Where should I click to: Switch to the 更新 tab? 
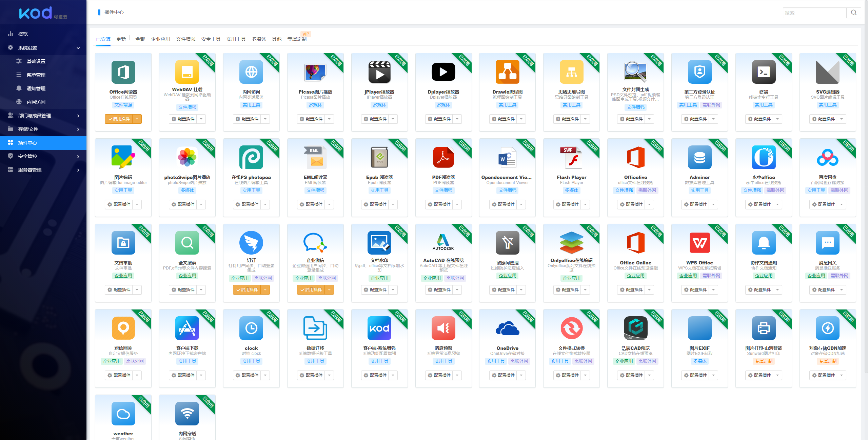121,39
